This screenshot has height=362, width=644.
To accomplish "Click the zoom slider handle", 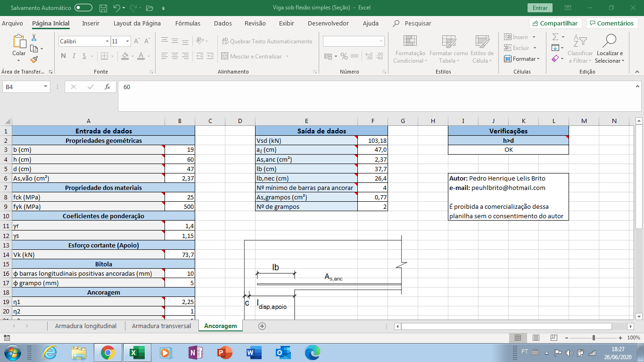I will (594, 338).
